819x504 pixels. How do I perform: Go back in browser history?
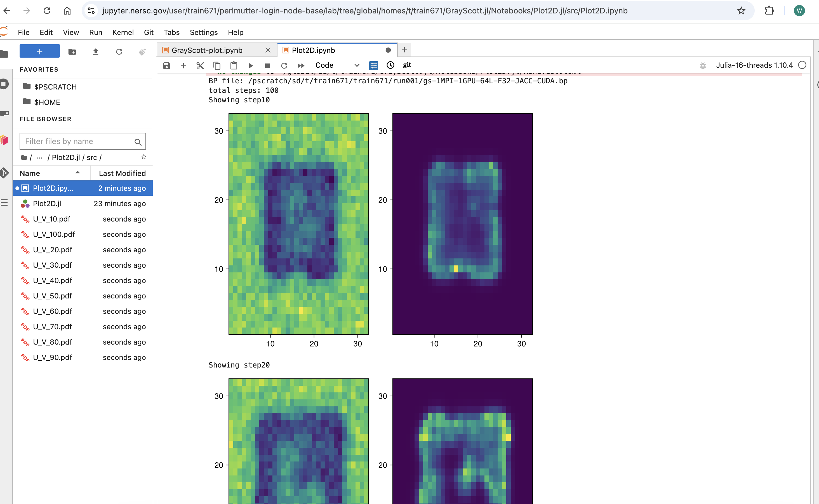pyautogui.click(x=7, y=11)
